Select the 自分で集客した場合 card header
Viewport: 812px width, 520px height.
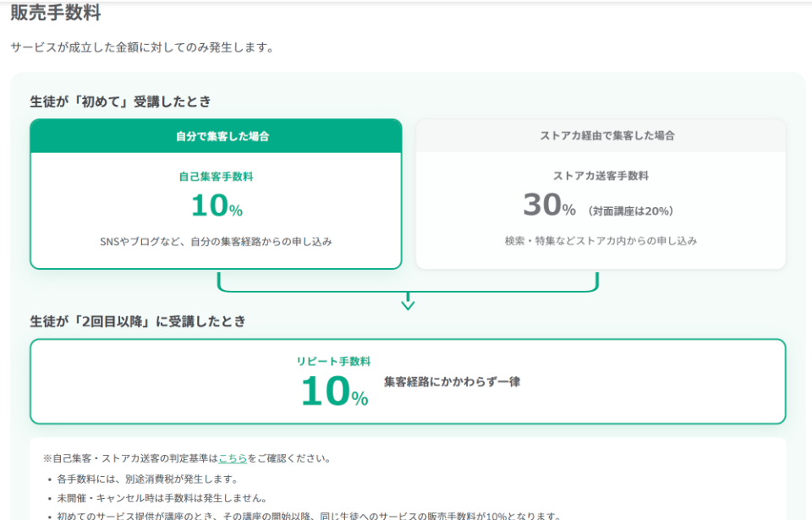pyautogui.click(x=216, y=136)
